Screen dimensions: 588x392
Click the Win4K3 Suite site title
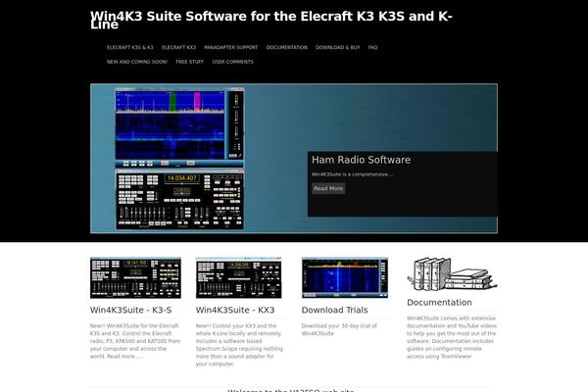(271, 20)
